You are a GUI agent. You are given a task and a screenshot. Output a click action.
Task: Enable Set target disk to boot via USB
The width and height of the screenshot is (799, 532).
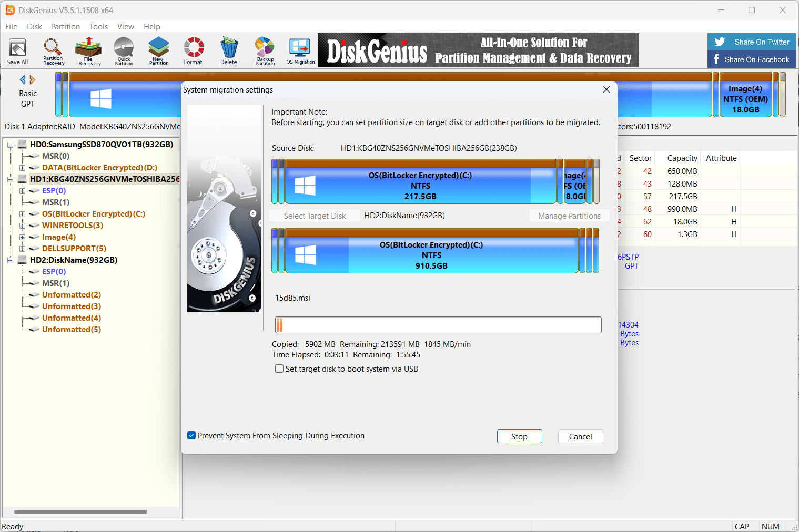(279, 369)
